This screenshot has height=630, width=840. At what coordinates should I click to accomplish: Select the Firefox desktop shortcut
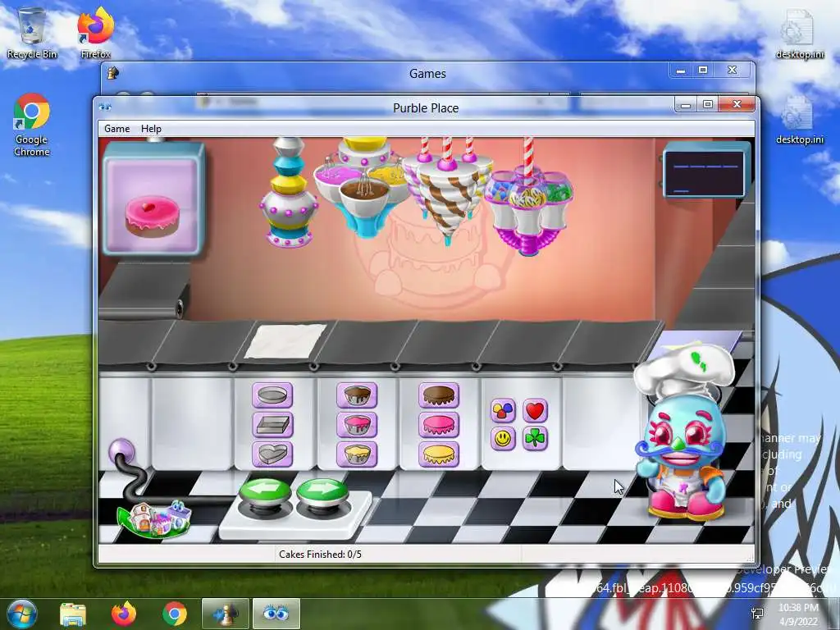tap(96, 33)
